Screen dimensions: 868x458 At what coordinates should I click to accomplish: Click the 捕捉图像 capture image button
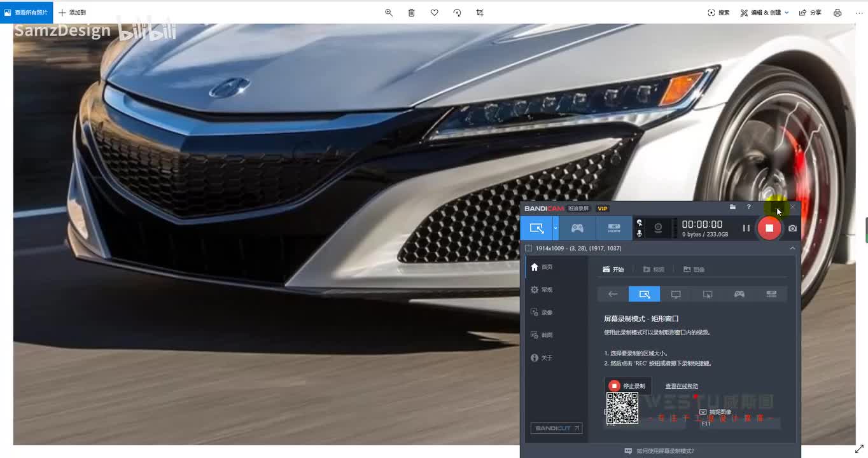pos(715,412)
